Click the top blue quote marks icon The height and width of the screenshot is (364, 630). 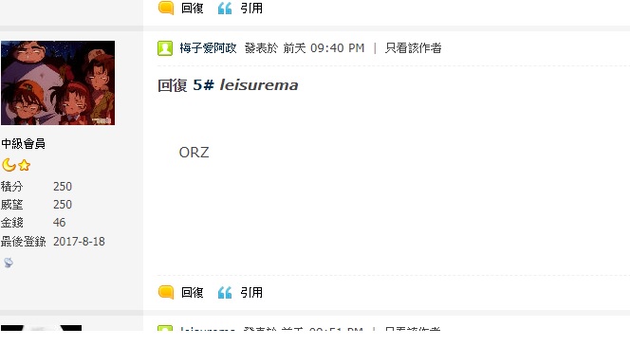coord(225,8)
